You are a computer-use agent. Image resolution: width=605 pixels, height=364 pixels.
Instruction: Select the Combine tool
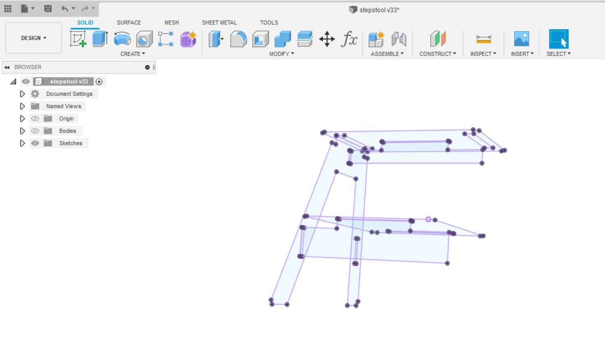[283, 39]
